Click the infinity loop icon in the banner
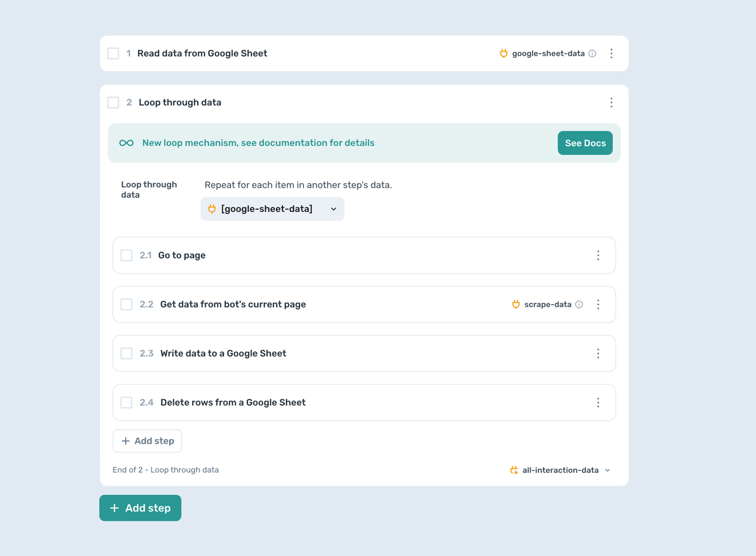This screenshot has height=556, width=756. point(126,143)
